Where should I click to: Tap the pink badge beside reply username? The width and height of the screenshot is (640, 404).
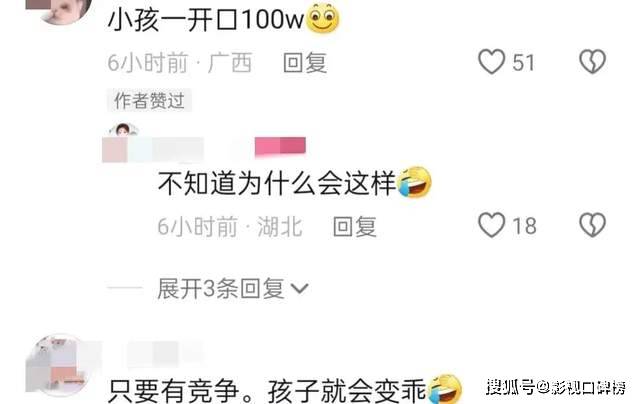pyautogui.click(x=280, y=147)
